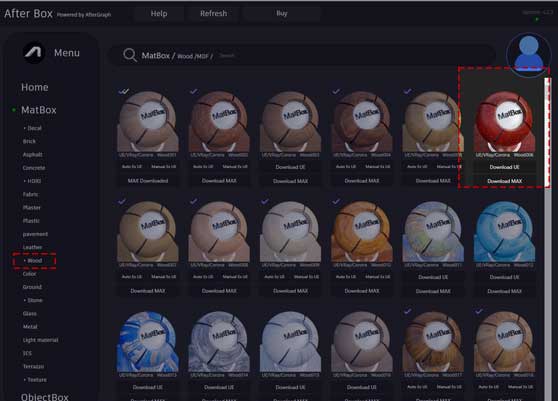The width and height of the screenshot is (558, 401).
Task: Open the Buy tab in the top bar
Action: click(x=281, y=14)
